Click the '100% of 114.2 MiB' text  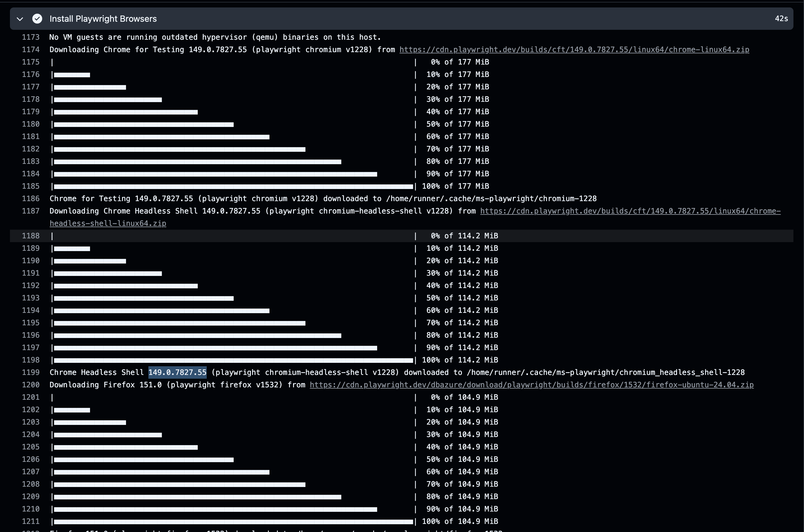pyautogui.click(x=460, y=360)
